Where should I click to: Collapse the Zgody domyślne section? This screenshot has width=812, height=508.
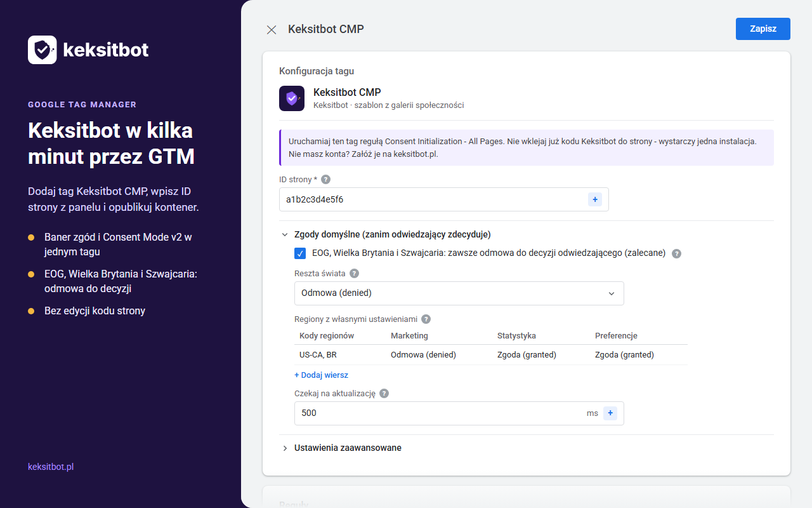click(285, 234)
